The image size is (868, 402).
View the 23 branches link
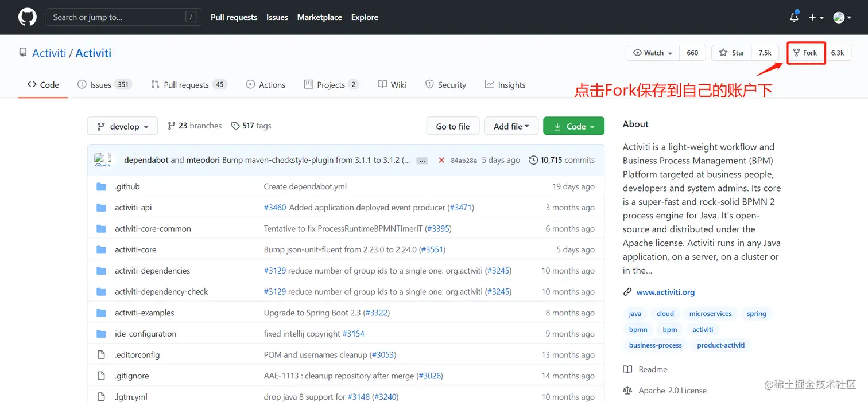[195, 126]
